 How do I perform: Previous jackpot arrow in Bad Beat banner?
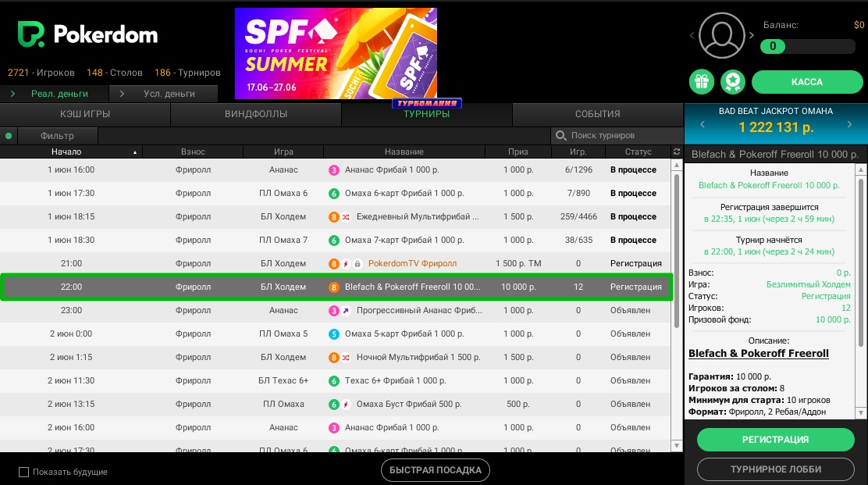(703, 125)
